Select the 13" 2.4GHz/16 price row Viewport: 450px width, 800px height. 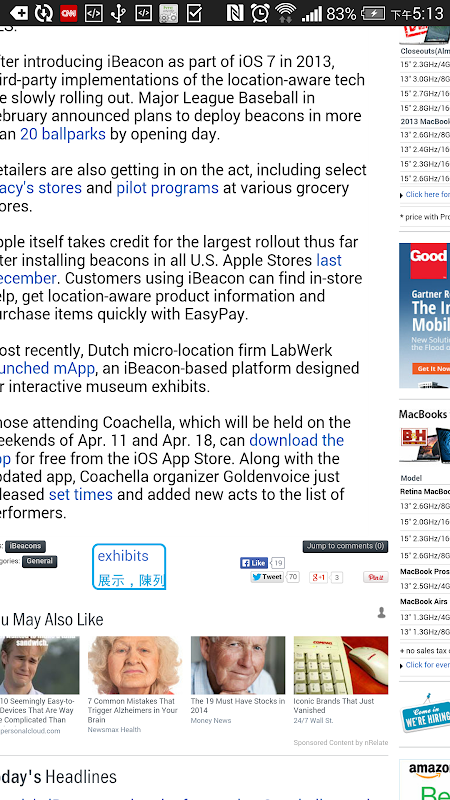click(425, 149)
